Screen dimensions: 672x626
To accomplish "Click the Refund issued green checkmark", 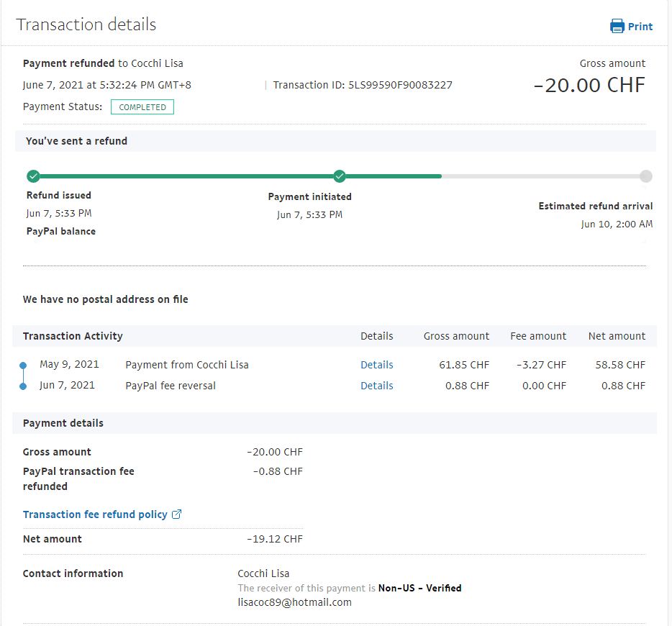I will click(32, 176).
